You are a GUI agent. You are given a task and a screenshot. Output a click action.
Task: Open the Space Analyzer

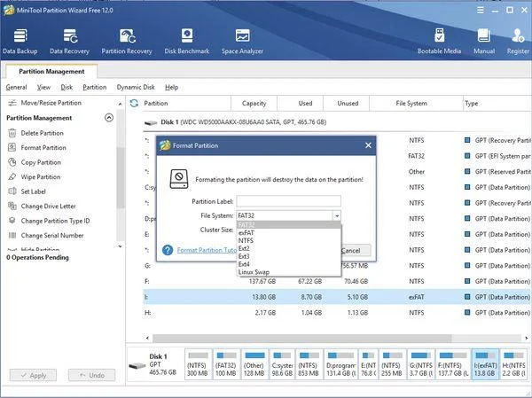coord(242,42)
